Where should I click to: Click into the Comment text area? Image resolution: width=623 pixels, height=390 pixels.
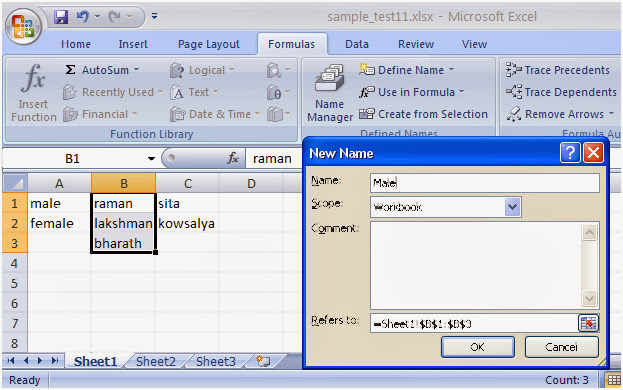(x=476, y=265)
